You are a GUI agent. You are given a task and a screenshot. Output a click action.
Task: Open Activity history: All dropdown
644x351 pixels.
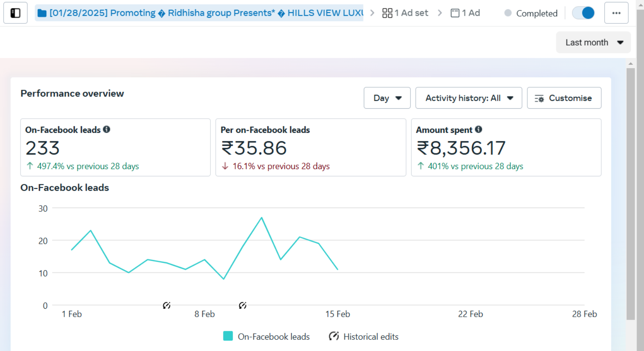(x=469, y=98)
